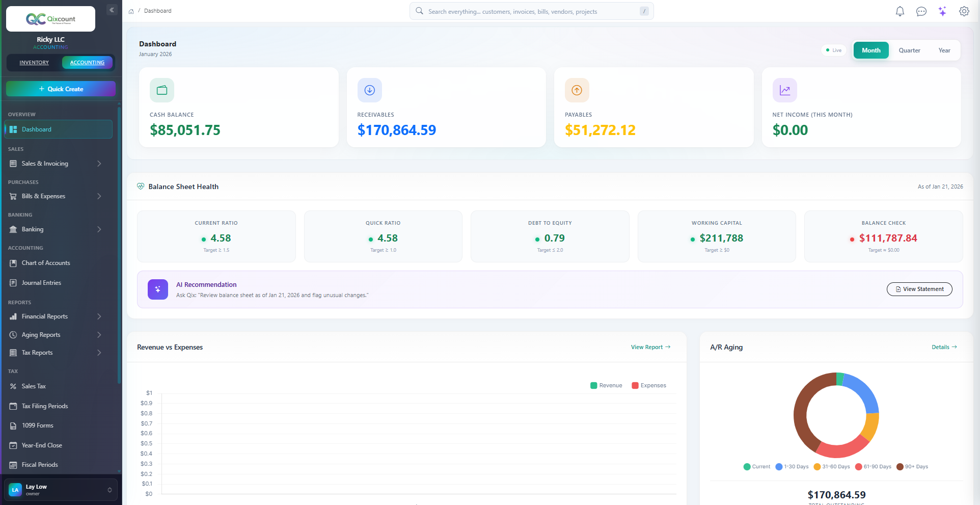Switch the period toggle to Year

point(944,50)
